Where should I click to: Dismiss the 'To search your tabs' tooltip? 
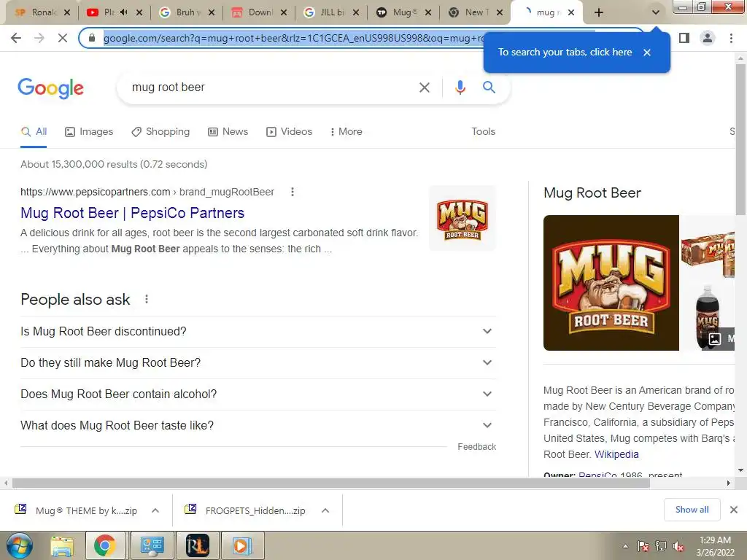click(647, 52)
